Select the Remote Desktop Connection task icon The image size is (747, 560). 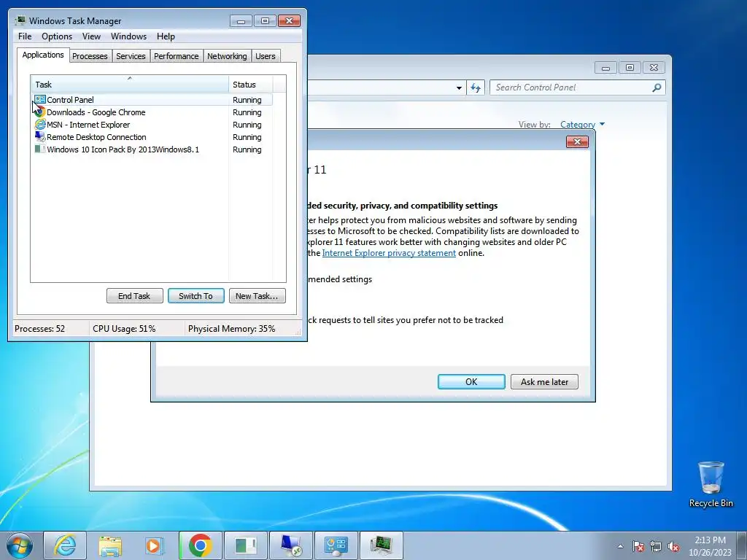[40, 136]
